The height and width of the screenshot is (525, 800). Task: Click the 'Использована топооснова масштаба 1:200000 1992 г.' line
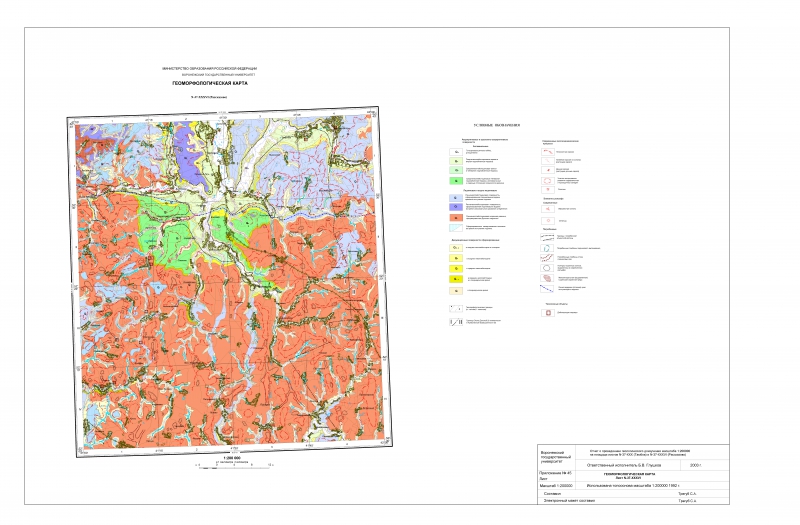633,486
